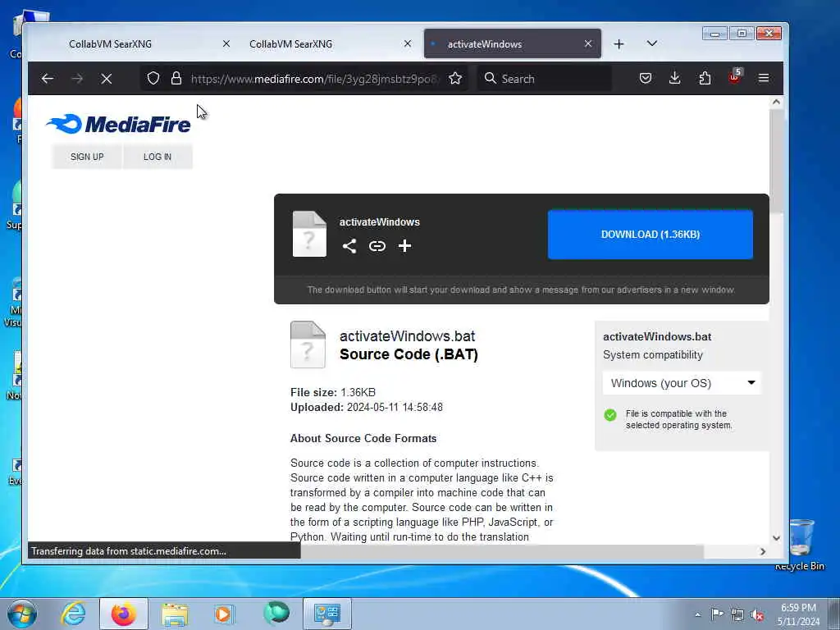This screenshot has width=840, height=630.
Task: Open Windows Explorer folder from taskbar
Action: point(175,614)
